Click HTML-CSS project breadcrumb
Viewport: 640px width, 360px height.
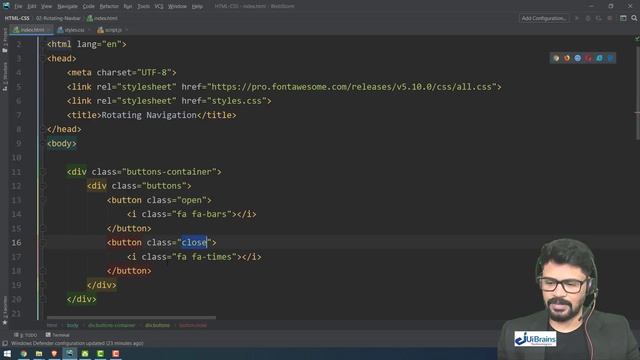[17, 18]
